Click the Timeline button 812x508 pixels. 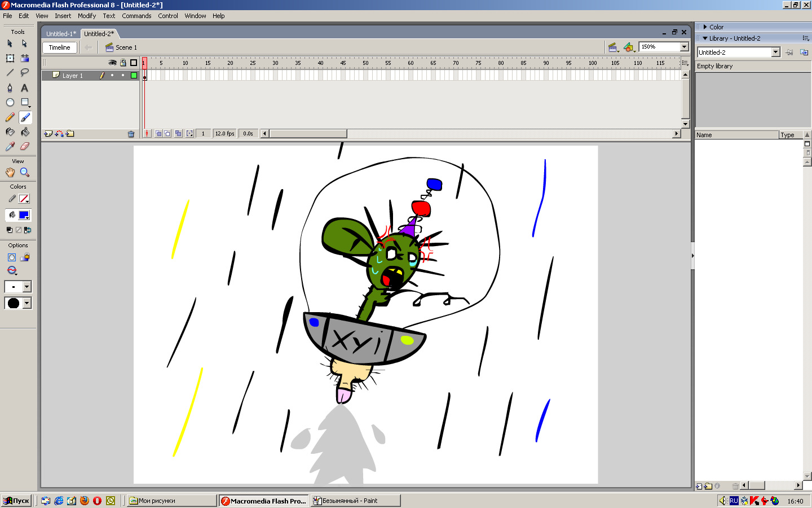click(59, 47)
